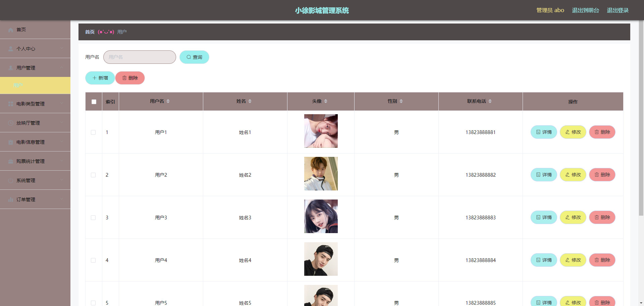Image resolution: width=644 pixels, height=306 pixels.
Task: Click the 电影信息管理 sidebar icon
Action: (11, 142)
